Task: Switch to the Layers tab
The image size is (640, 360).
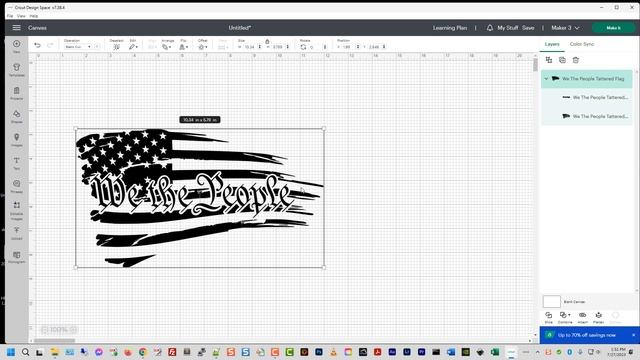Action: click(552, 44)
